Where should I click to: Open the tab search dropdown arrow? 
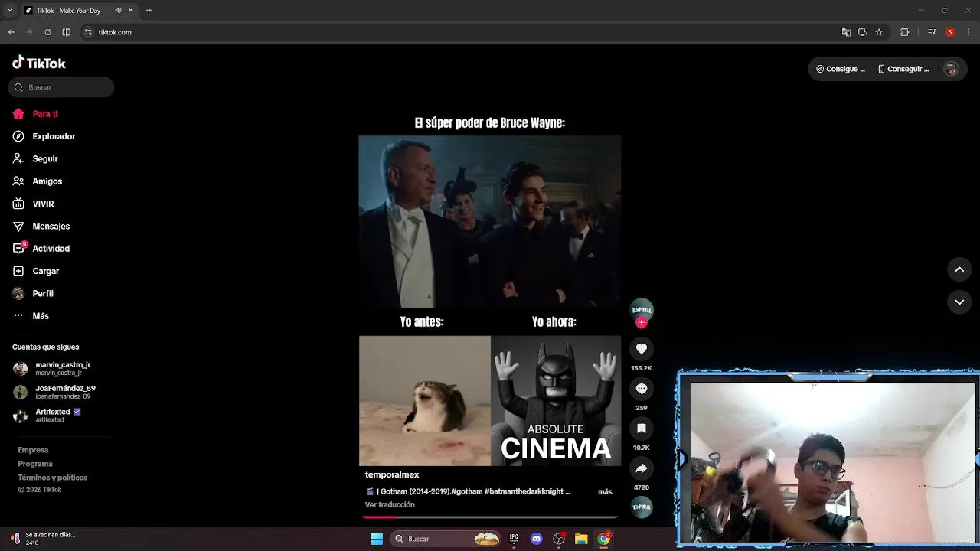10,11
